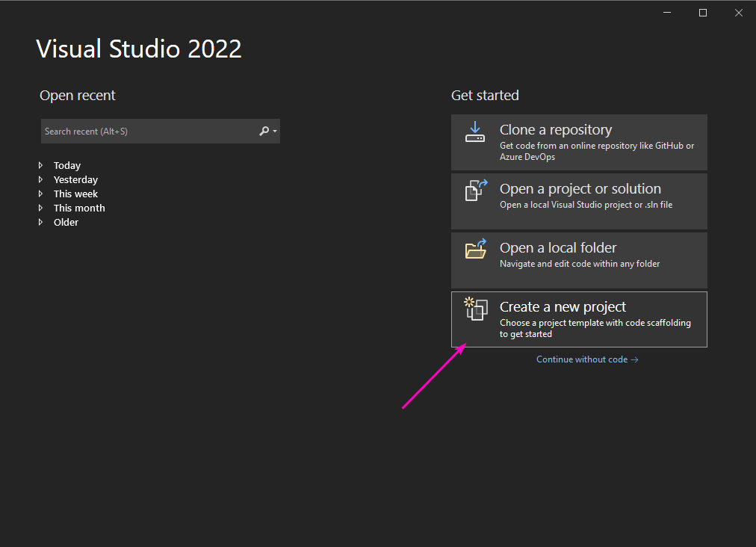Select the This week label
This screenshot has height=547, width=756.
coord(75,194)
